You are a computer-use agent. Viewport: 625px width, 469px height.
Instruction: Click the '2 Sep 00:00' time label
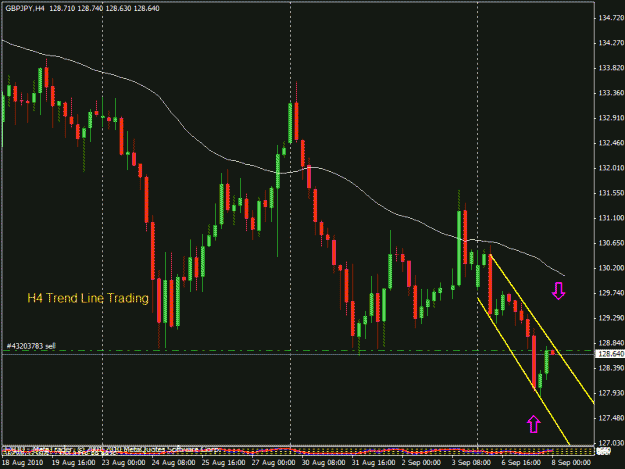[x=421, y=463]
